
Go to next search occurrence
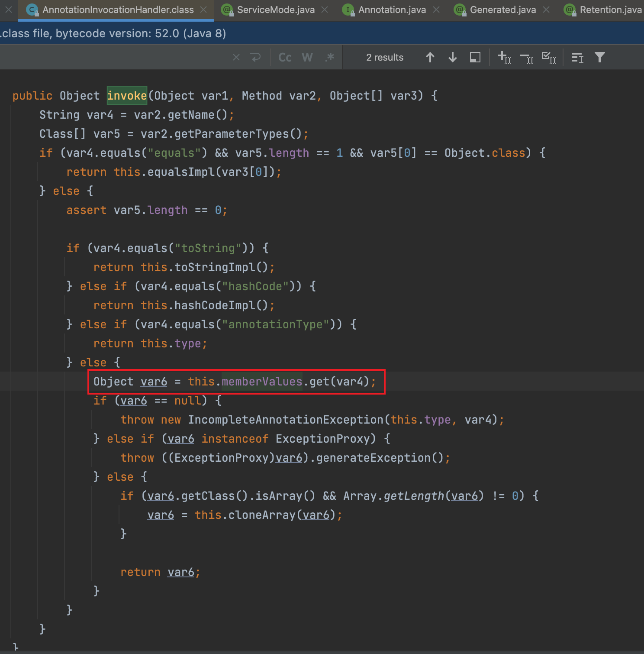(x=453, y=57)
